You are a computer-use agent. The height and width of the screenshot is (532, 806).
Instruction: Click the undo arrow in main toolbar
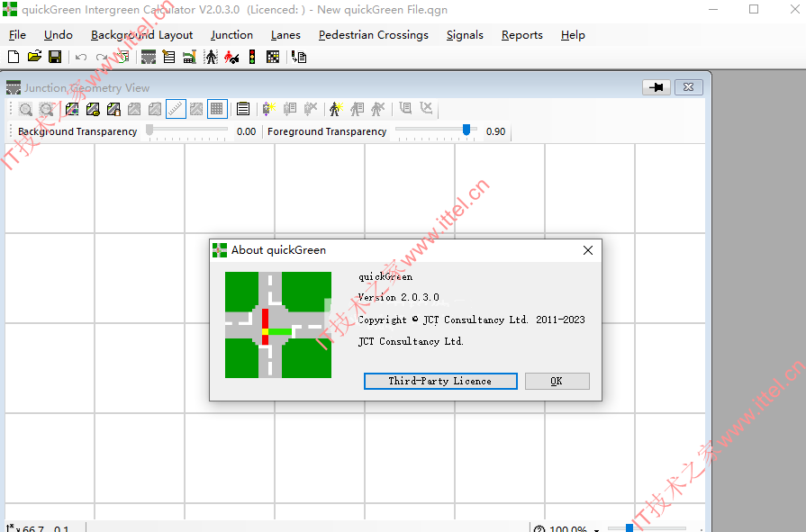(81, 57)
